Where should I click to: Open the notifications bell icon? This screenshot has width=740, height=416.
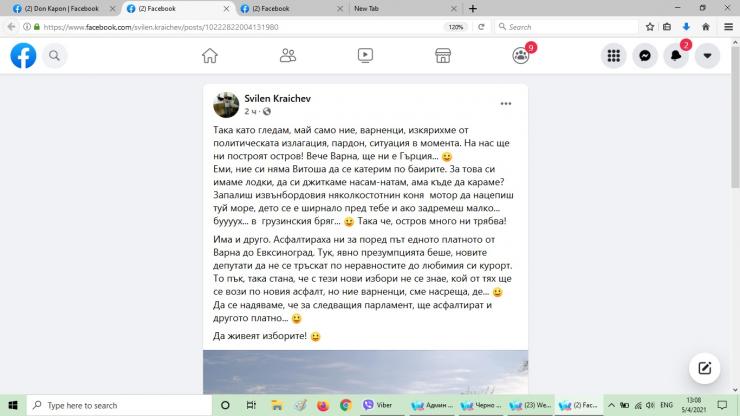[x=676, y=56]
